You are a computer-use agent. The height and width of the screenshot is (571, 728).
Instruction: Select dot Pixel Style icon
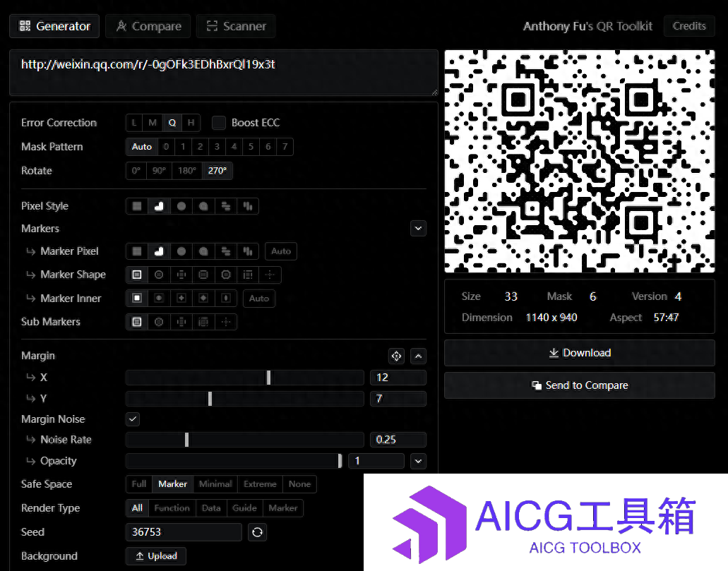click(x=181, y=206)
